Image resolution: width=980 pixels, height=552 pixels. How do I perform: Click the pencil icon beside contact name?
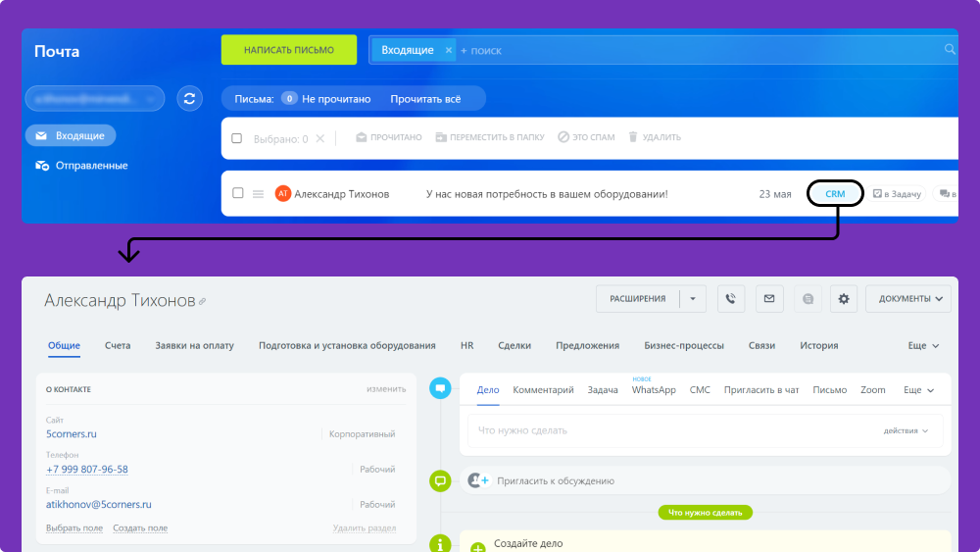coord(203,302)
